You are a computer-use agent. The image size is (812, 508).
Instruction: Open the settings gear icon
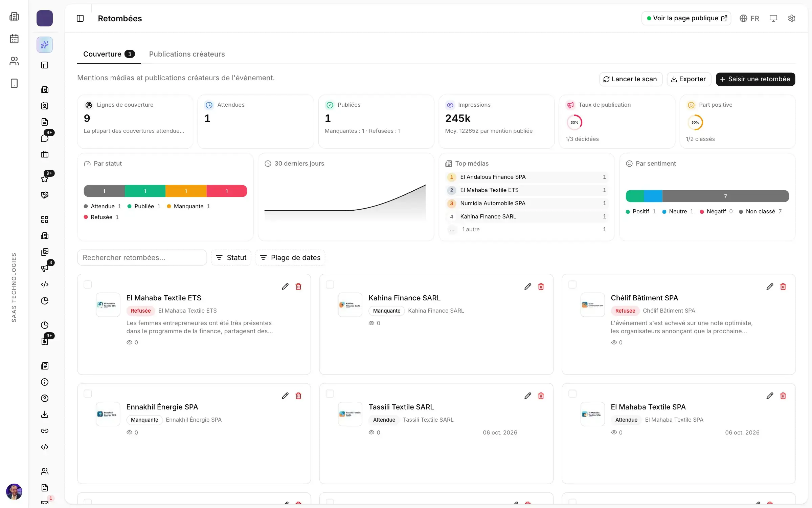[x=791, y=18]
